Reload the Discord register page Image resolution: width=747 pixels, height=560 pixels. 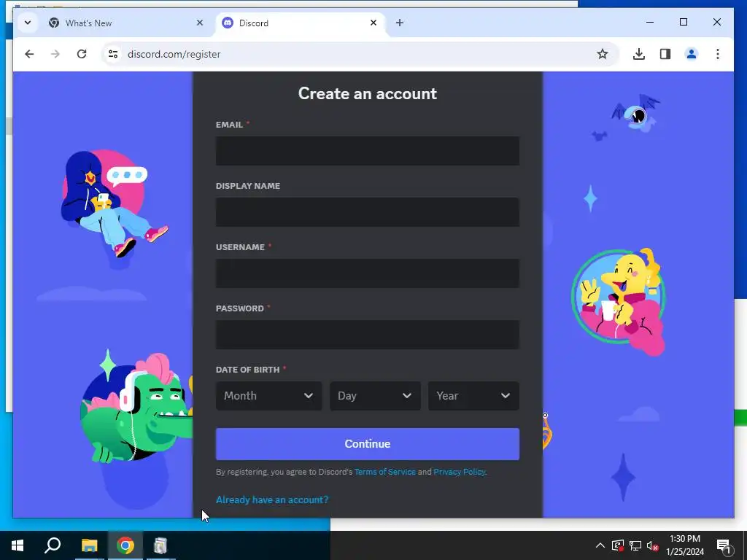click(82, 54)
